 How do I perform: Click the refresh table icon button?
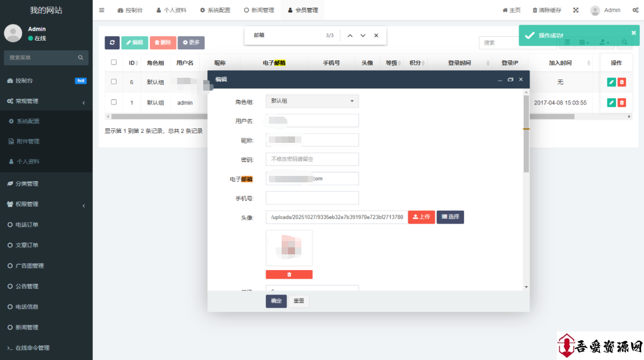pyautogui.click(x=112, y=42)
